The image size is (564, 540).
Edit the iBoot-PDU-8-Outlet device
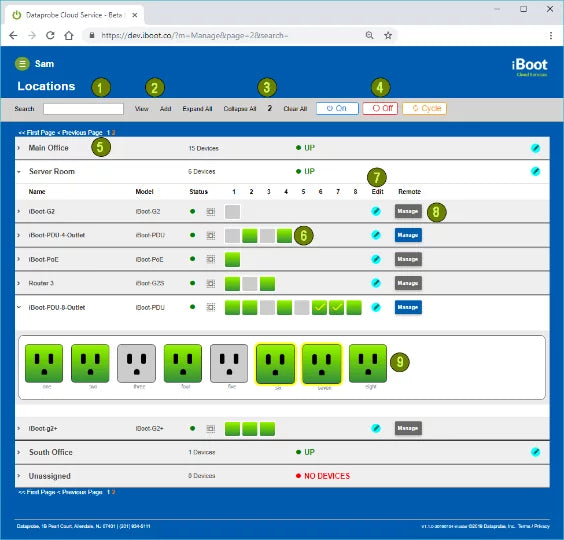[376, 307]
